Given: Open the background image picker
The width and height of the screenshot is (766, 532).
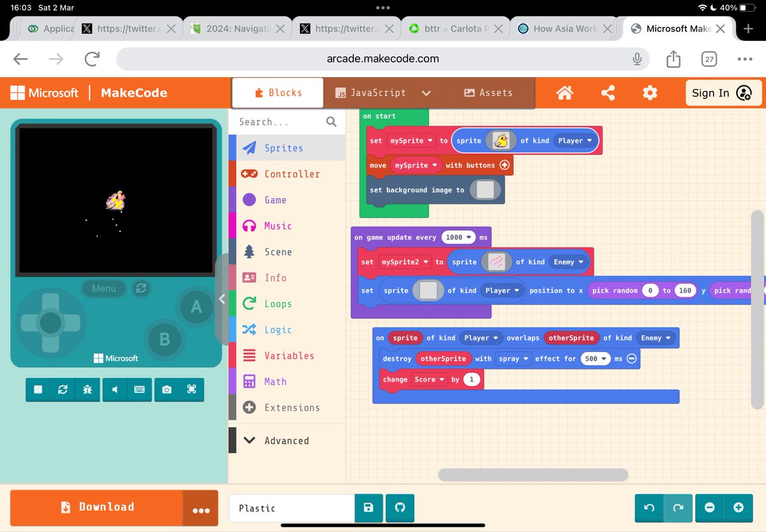Looking at the screenshot, I should coord(485,190).
